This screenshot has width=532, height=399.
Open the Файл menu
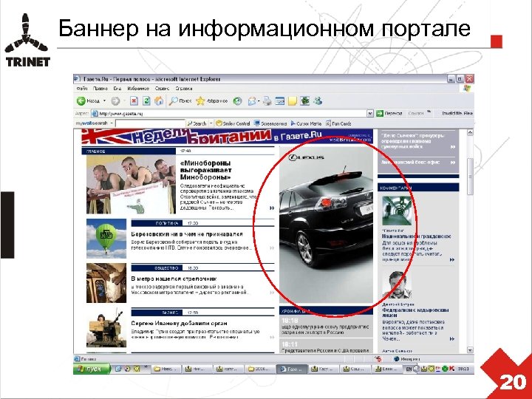coord(82,89)
